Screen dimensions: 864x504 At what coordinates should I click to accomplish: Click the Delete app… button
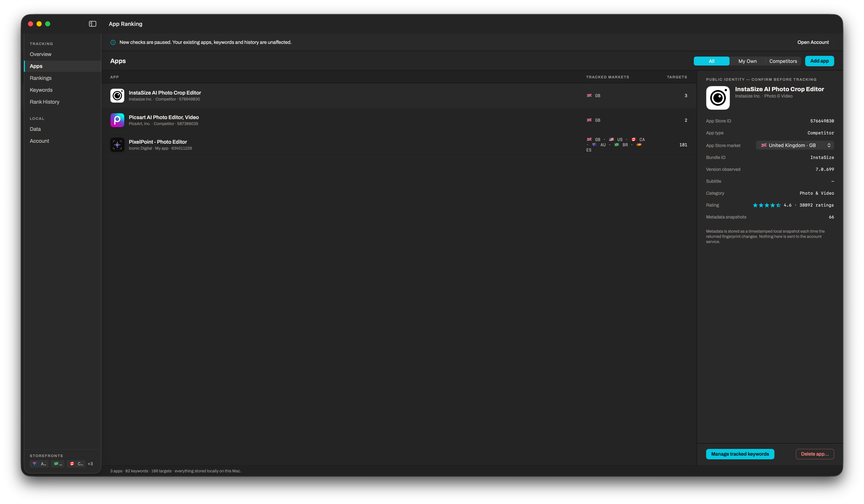pyautogui.click(x=815, y=454)
